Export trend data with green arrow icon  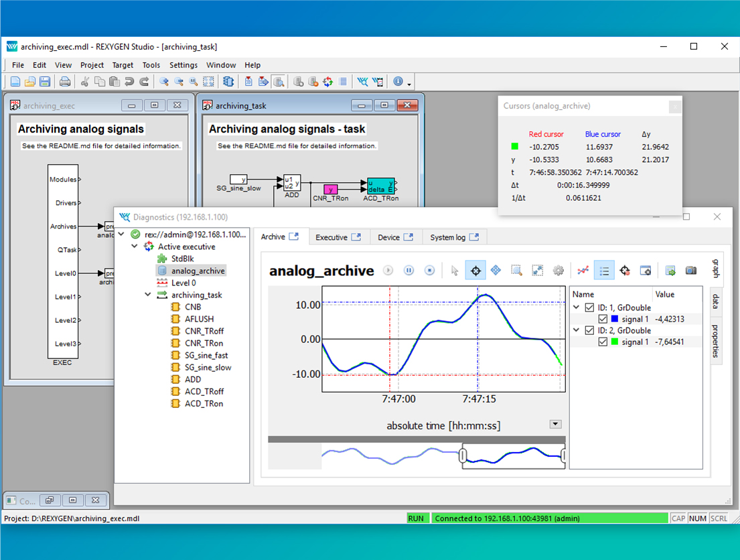[x=670, y=271]
